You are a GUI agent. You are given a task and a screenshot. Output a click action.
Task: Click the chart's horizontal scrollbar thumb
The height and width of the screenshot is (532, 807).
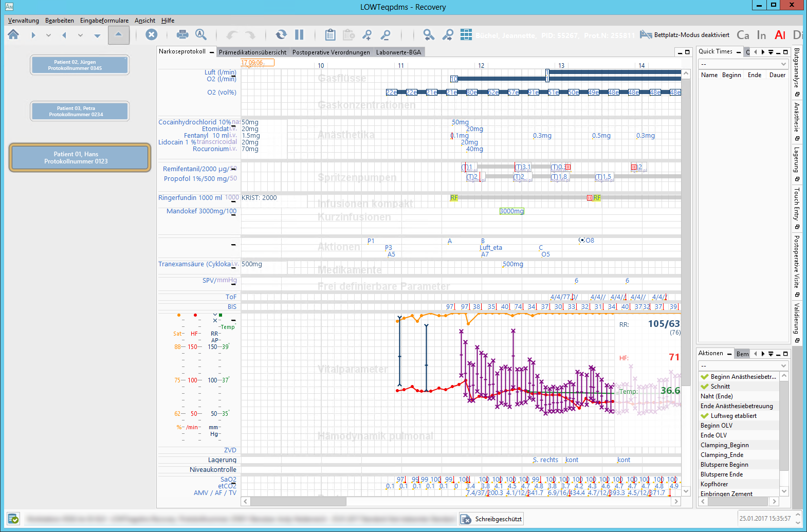coord(298,501)
